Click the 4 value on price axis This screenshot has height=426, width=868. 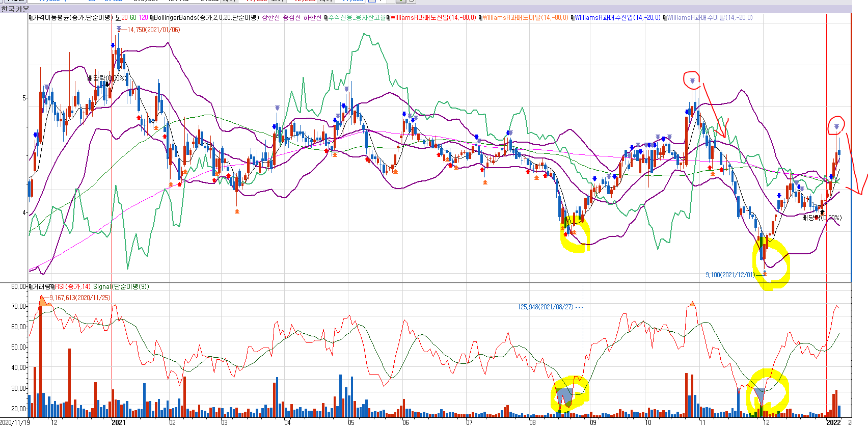(x=24, y=212)
